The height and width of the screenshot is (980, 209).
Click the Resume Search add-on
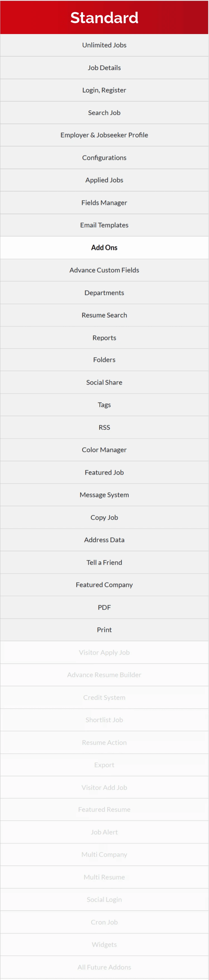click(104, 315)
